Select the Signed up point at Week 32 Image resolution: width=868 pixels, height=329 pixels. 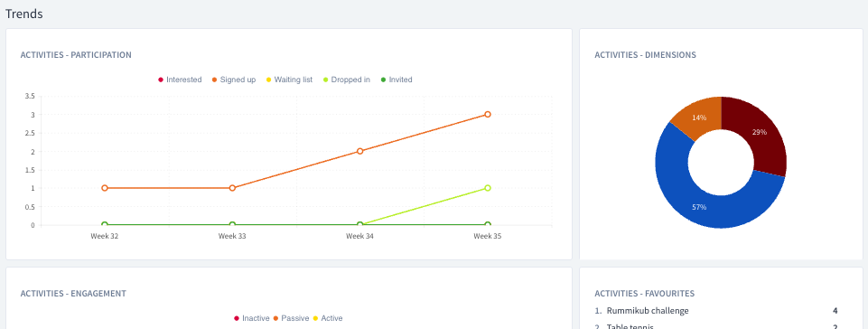click(x=105, y=188)
